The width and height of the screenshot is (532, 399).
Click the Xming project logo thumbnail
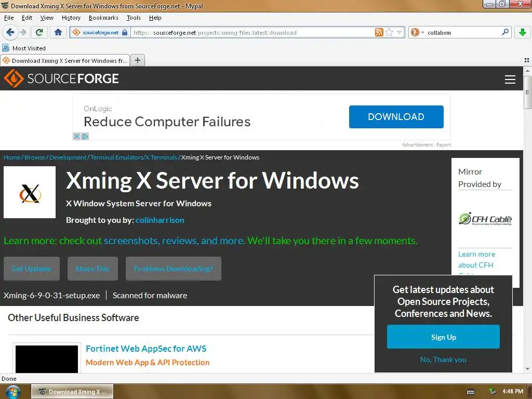tap(30, 192)
